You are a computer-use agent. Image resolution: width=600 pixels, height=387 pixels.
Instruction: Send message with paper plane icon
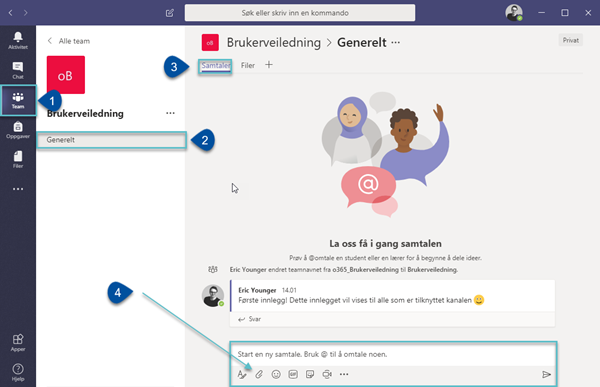click(x=546, y=374)
